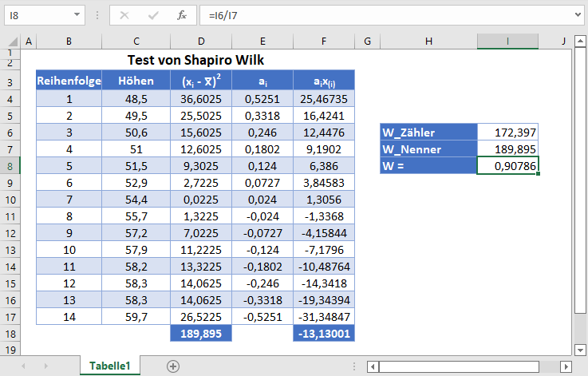
Task: Select column header D
Action: pos(201,42)
